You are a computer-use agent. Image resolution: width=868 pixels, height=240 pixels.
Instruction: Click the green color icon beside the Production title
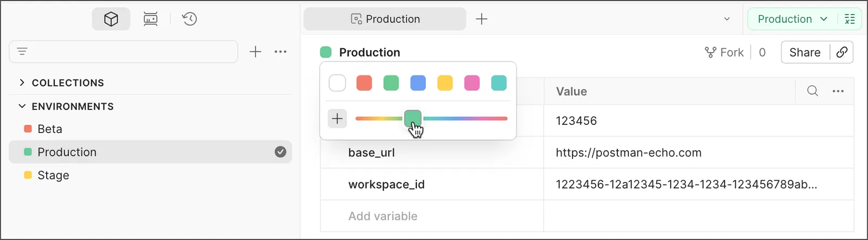pyautogui.click(x=326, y=52)
